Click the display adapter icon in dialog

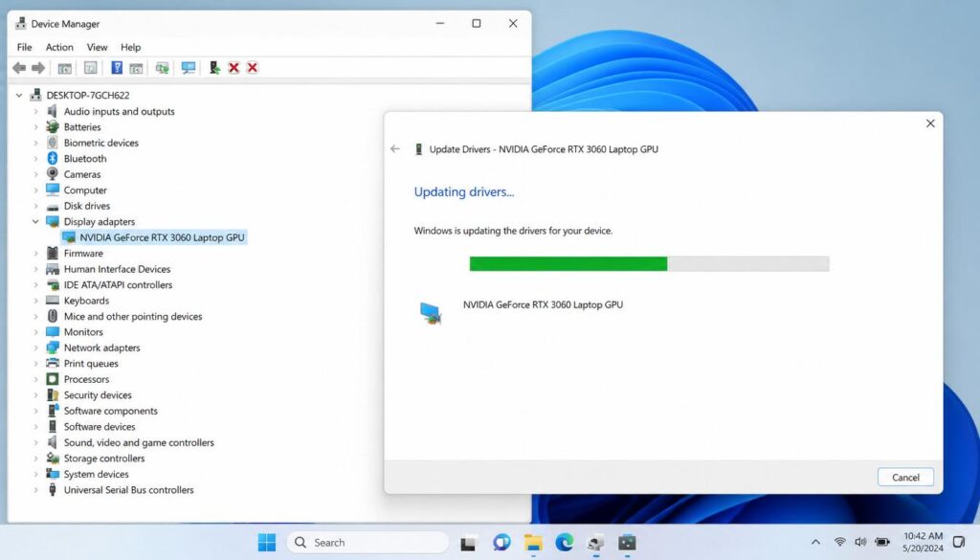click(431, 312)
